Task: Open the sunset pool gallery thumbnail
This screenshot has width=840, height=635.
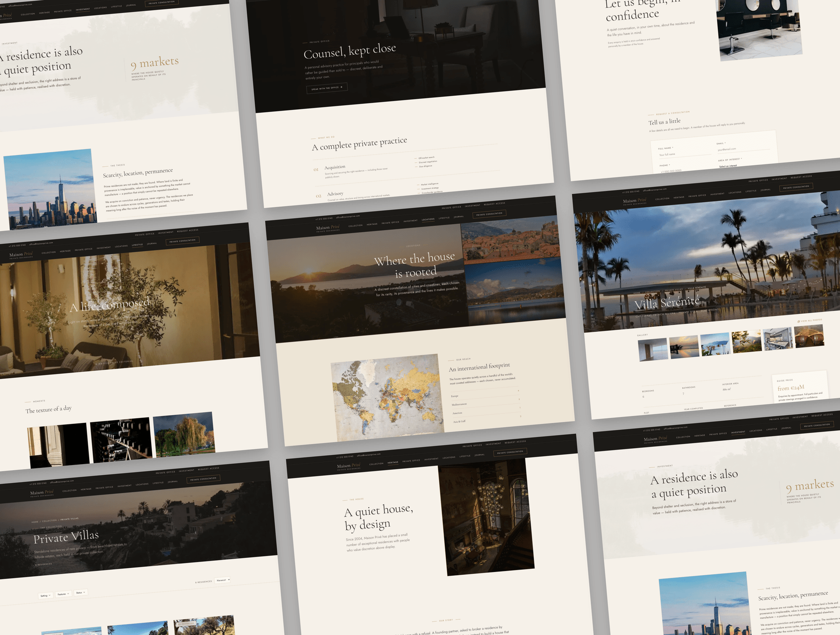Action: tap(684, 347)
